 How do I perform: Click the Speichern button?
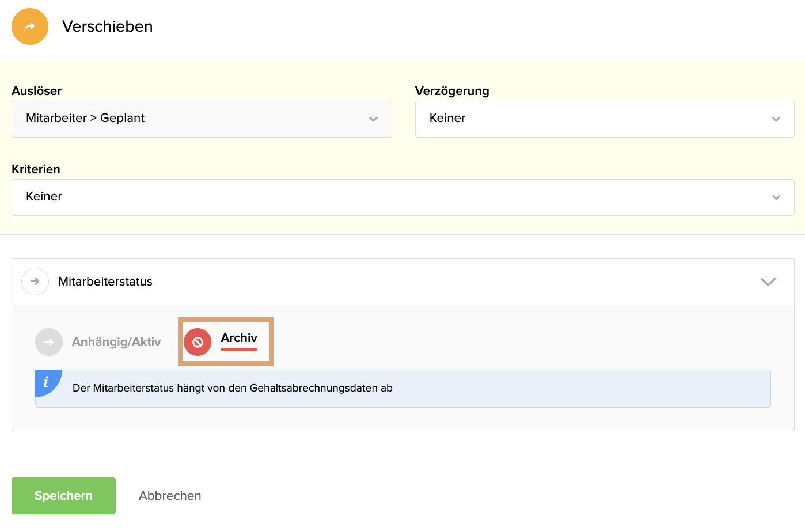63,496
